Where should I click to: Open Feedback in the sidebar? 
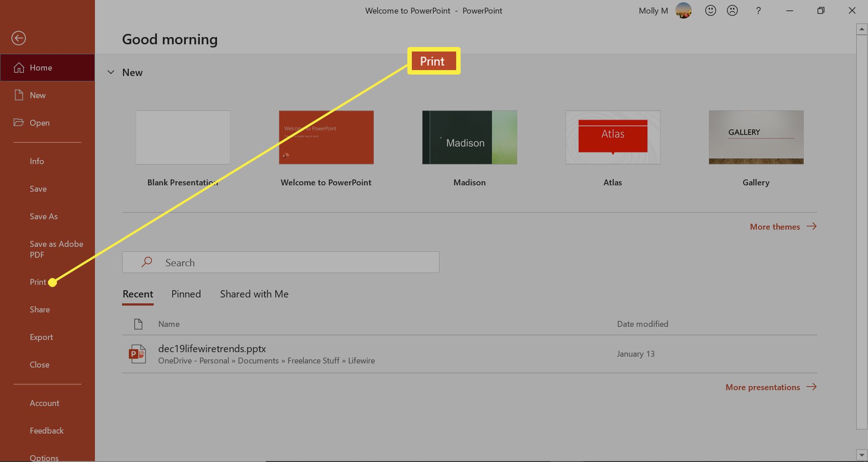coord(47,431)
